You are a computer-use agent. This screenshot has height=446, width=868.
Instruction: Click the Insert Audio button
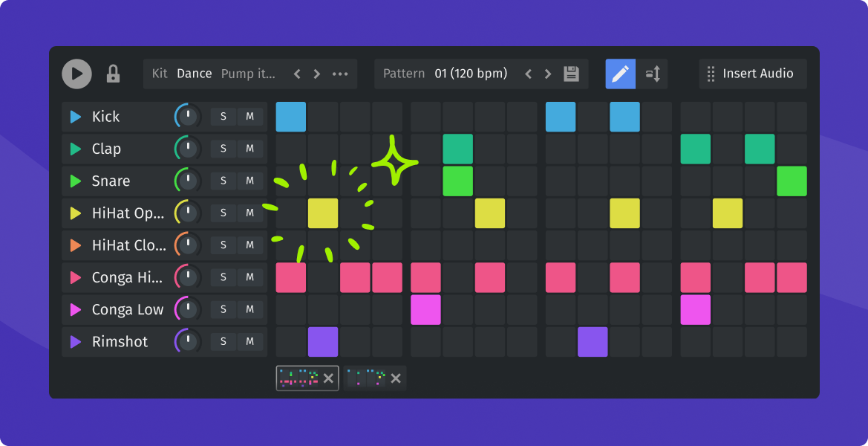pos(753,74)
